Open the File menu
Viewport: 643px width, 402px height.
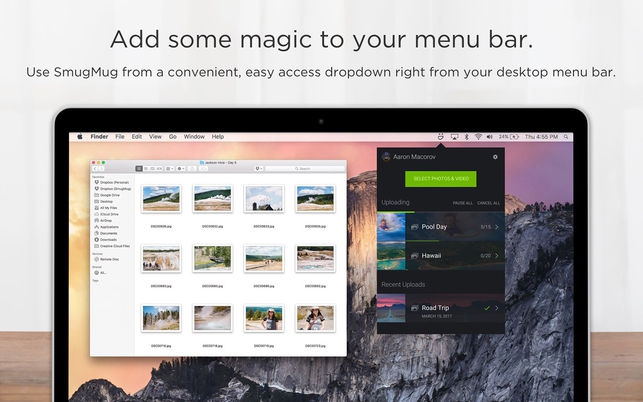120,137
